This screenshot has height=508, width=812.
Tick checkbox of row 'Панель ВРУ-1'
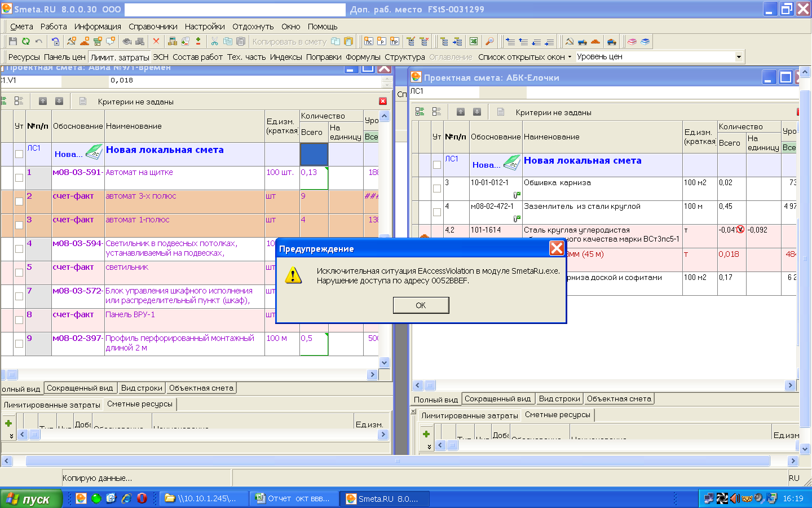pos(19,320)
